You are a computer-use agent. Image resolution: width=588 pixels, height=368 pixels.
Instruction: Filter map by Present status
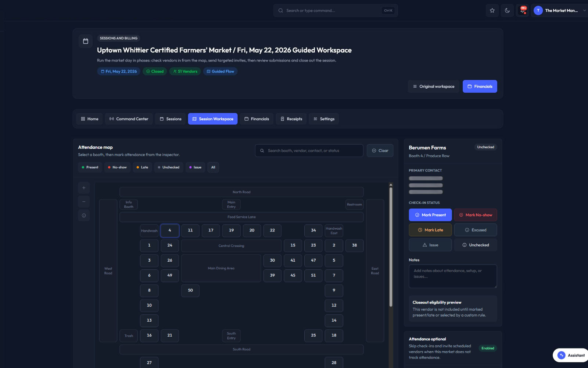click(x=90, y=167)
